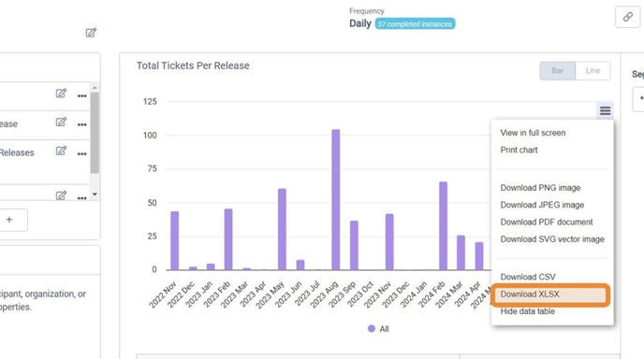Switch chart to Bar view
This screenshot has height=359, width=644.
point(557,70)
